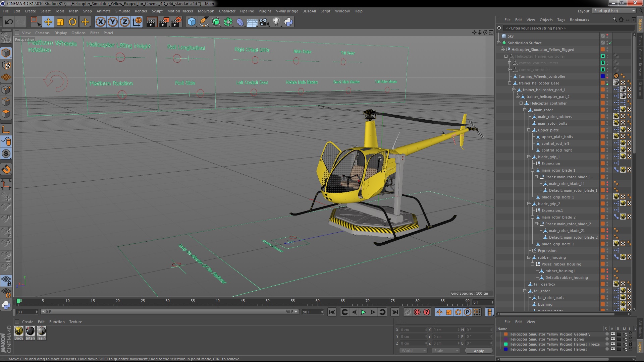Go to start of animation

click(332, 312)
